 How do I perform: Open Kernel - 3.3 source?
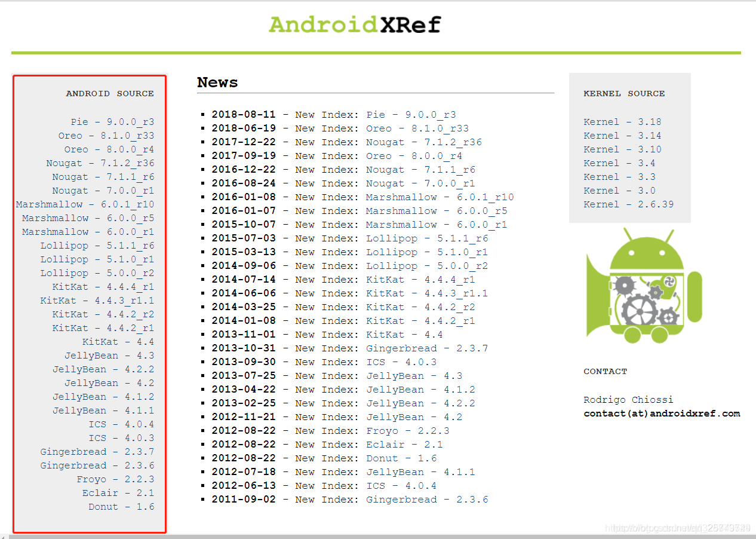coord(619,177)
